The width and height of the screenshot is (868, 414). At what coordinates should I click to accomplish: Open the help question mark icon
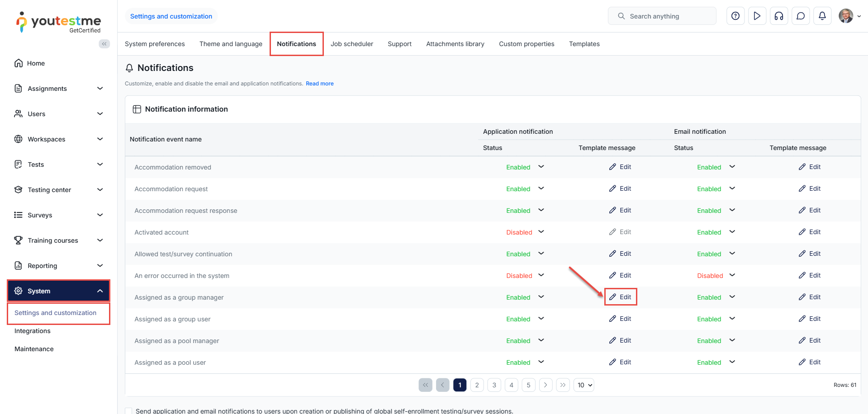coord(735,16)
